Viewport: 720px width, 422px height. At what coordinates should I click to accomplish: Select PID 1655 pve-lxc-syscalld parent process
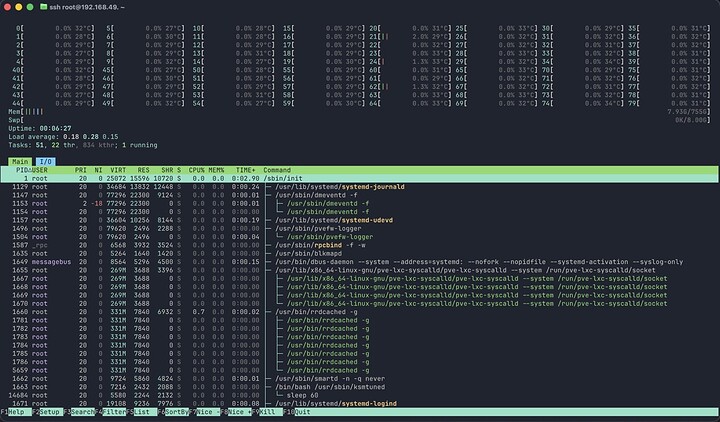360,270
